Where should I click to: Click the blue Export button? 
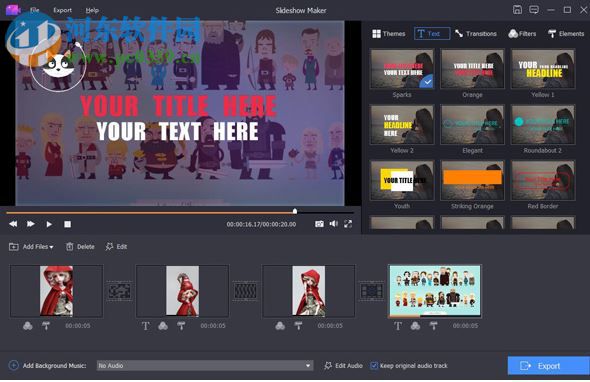pyautogui.click(x=549, y=366)
